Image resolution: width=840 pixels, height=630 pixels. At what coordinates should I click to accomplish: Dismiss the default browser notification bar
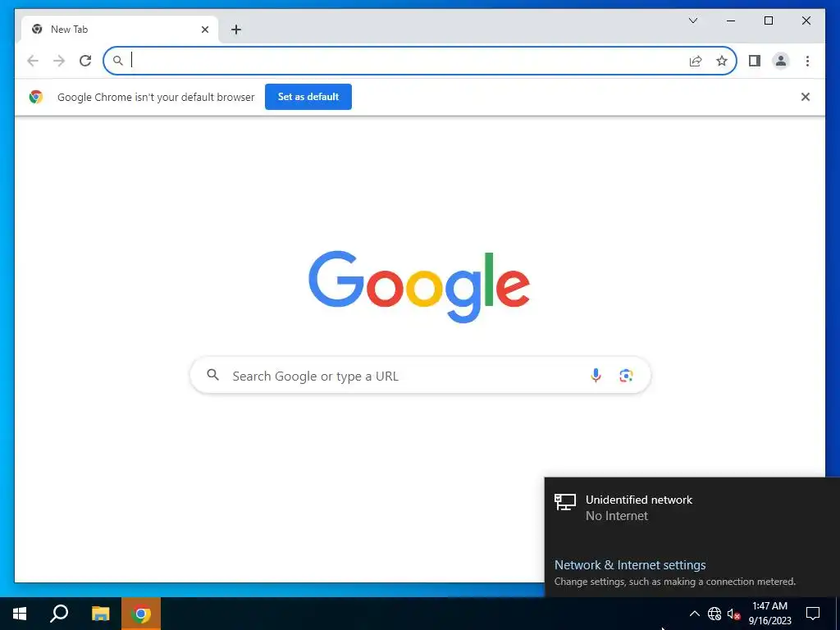pos(806,97)
